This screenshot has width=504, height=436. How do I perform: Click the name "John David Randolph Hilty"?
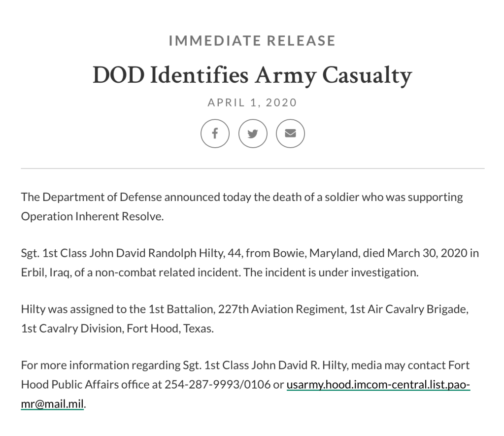point(157,253)
